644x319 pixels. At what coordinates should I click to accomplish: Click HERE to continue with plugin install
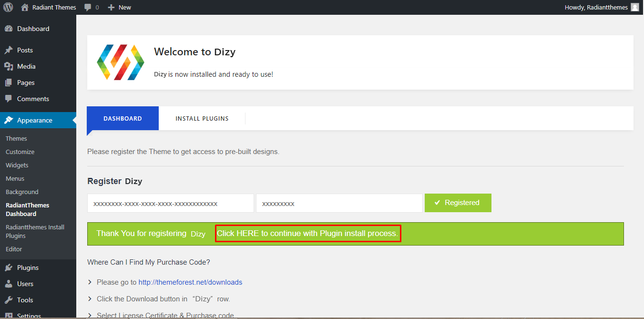tap(307, 233)
